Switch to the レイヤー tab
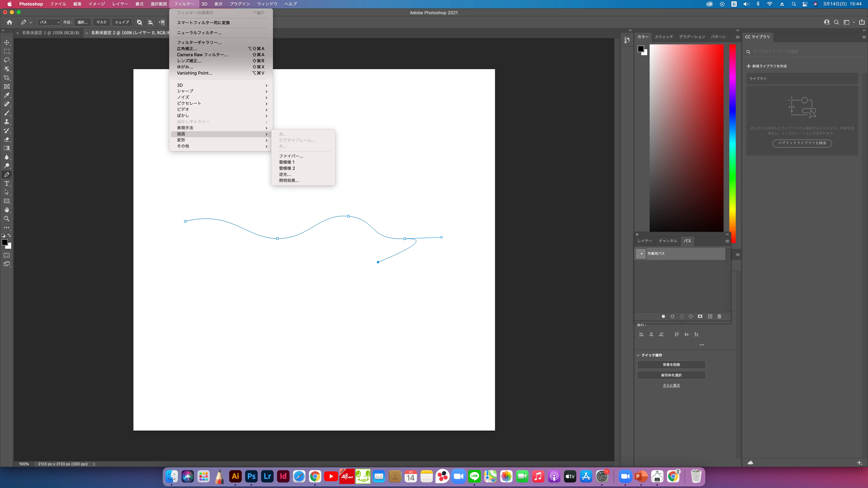 click(x=645, y=241)
